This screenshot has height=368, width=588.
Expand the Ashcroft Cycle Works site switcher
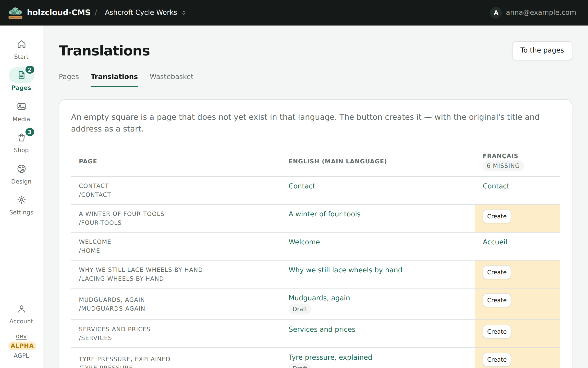point(145,13)
